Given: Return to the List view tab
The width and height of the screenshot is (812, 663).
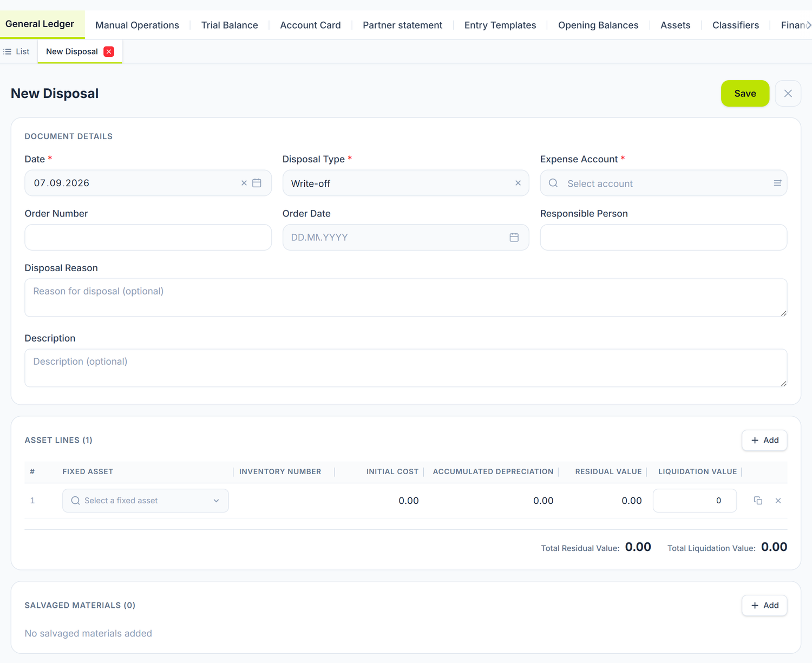Looking at the screenshot, I should point(17,51).
